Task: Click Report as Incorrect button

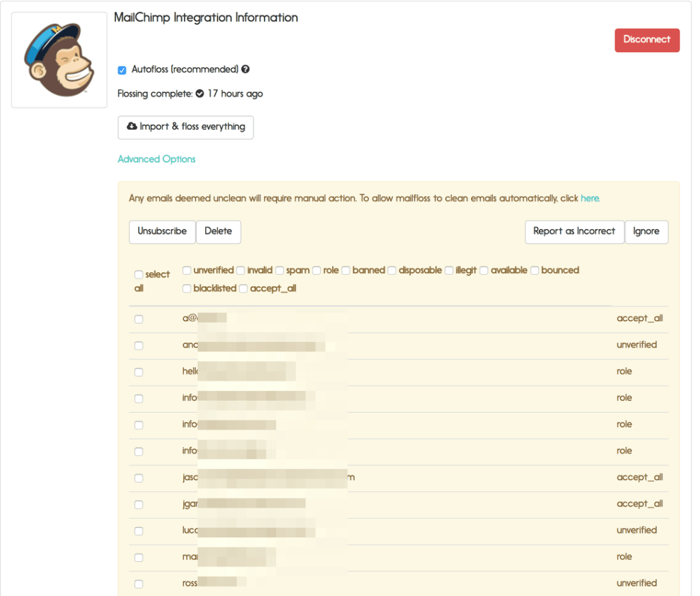Action: coord(574,232)
